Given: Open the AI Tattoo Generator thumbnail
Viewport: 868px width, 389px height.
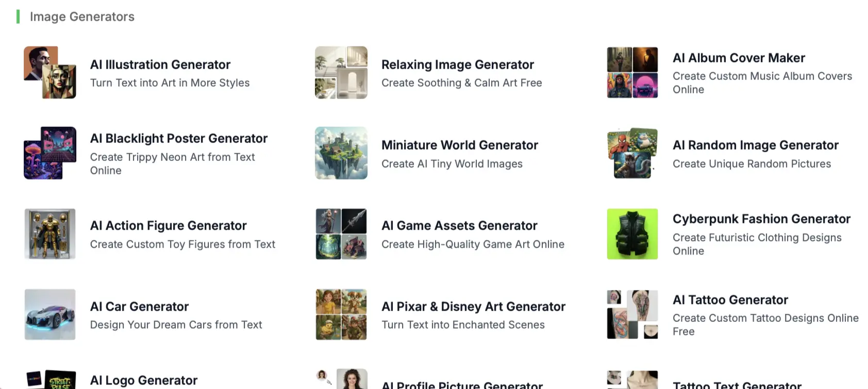Looking at the screenshot, I should click(632, 315).
